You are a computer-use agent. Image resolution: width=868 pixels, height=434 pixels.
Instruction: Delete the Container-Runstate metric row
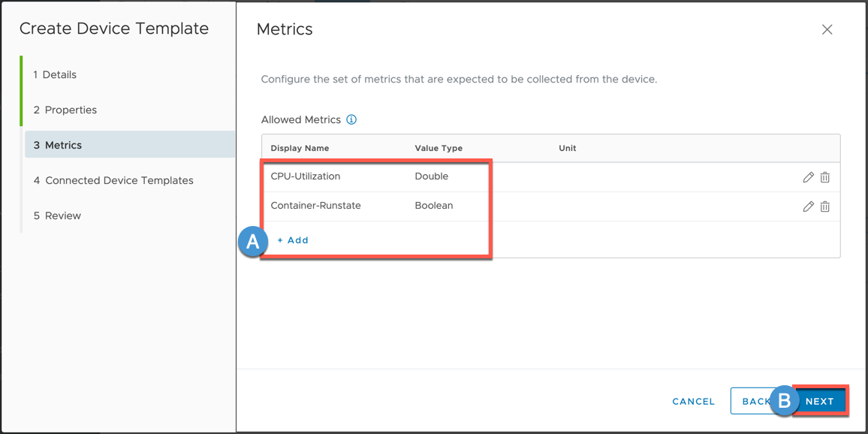pos(824,206)
